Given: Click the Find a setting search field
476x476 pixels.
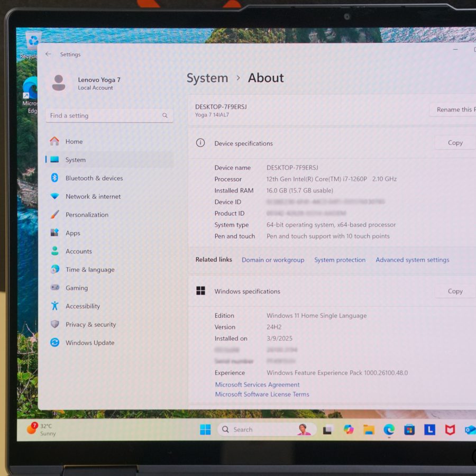Looking at the screenshot, I should (109, 116).
